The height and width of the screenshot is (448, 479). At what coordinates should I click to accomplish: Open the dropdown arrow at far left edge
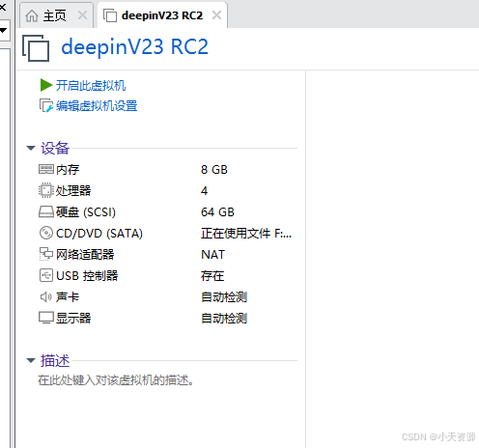tap(3, 31)
